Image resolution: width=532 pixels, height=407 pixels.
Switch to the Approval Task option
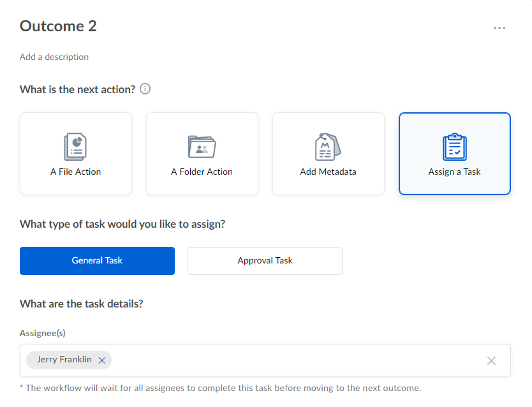tap(265, 260)
